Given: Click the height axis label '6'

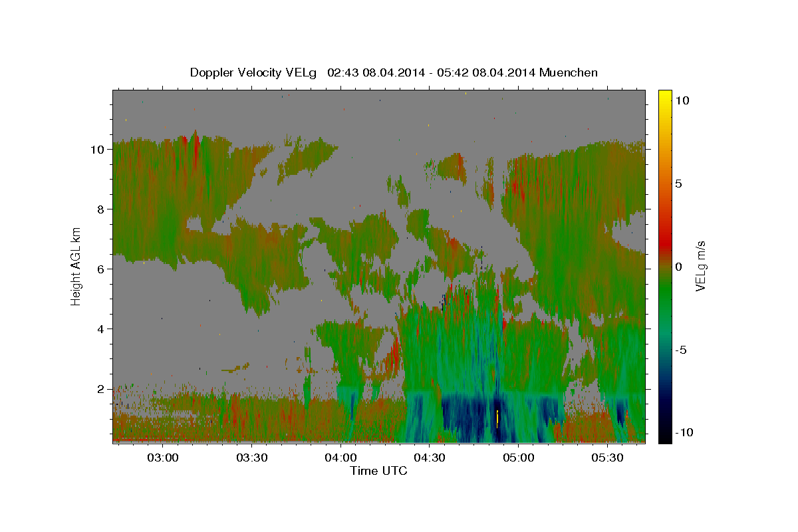Looking at the screenshot, I should (x=101, y=269).
